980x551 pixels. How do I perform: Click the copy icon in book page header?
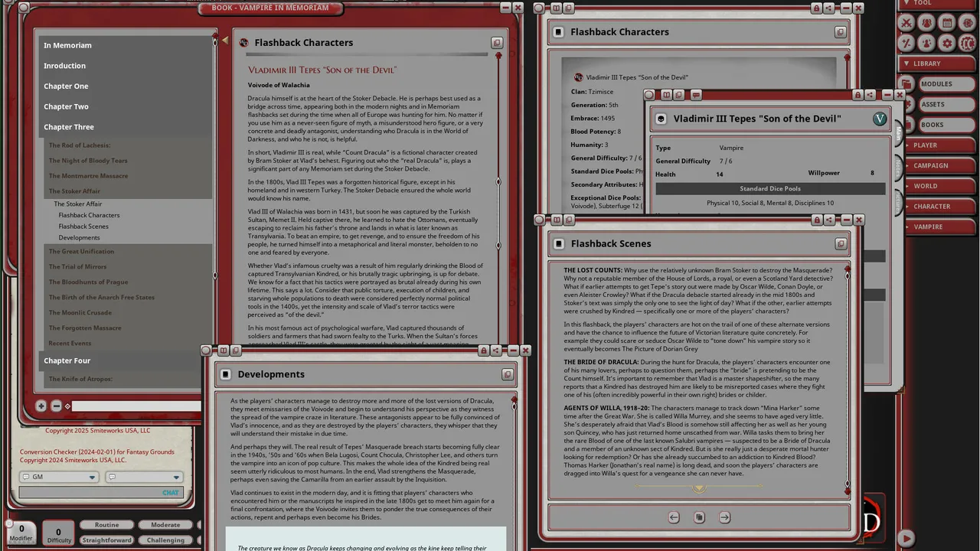(497, 43)
